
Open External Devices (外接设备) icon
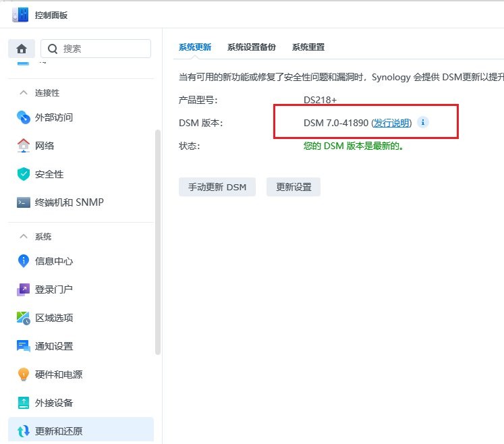coord(24,403)
